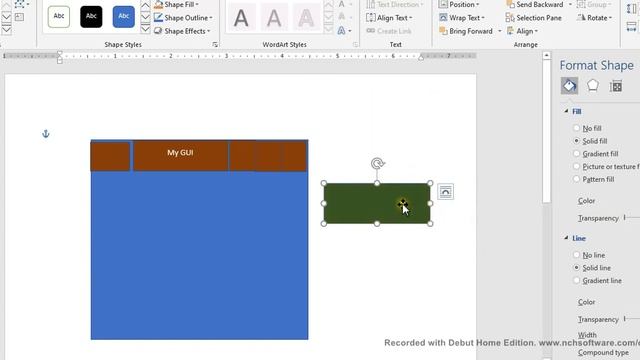Select Pattern fill option

tap(593, 179)
